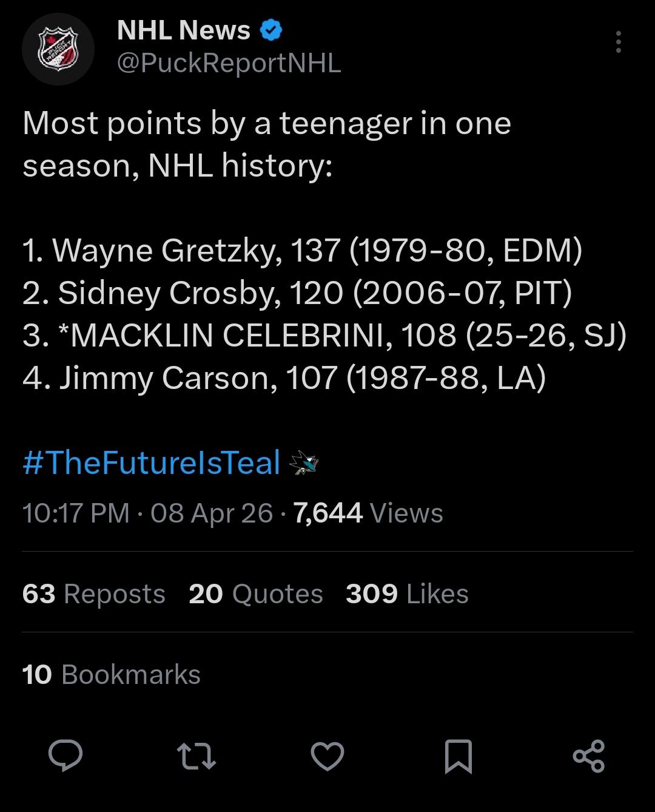Viewport: 655px width, 812px height.
Task: Click the blue verified badge
Action: (271, 30)
